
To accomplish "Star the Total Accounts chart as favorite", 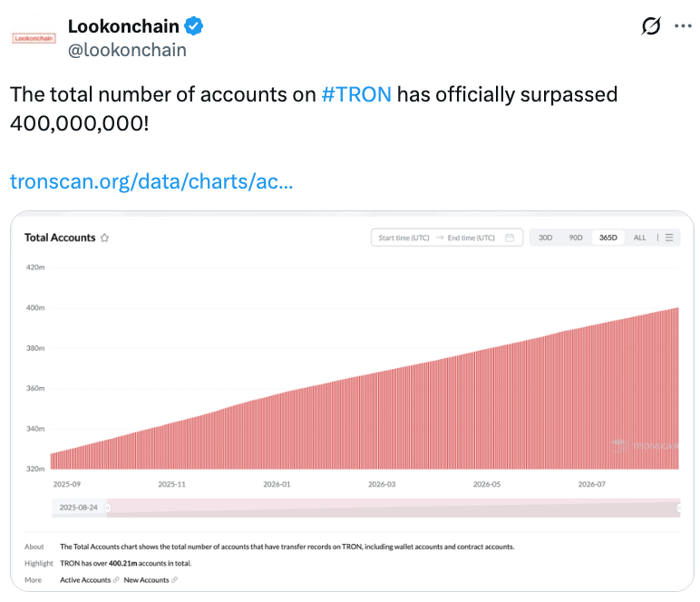I will (104, 238).
